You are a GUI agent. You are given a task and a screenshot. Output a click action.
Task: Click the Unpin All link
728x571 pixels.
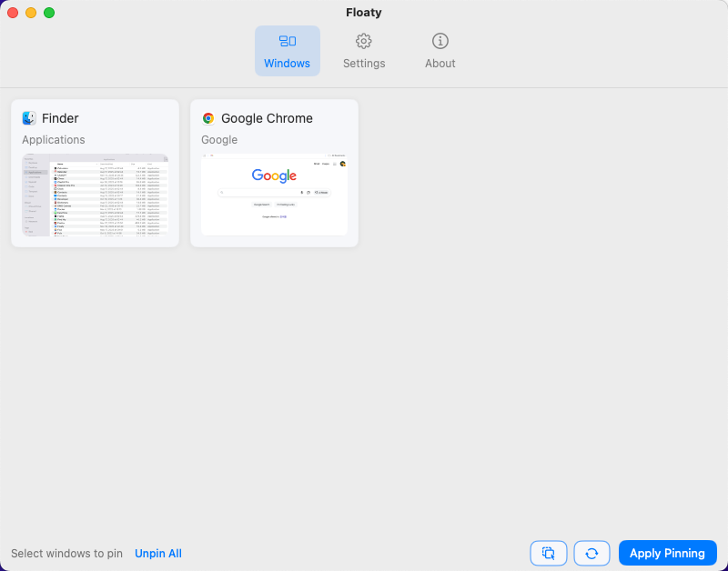coord(157,553)
